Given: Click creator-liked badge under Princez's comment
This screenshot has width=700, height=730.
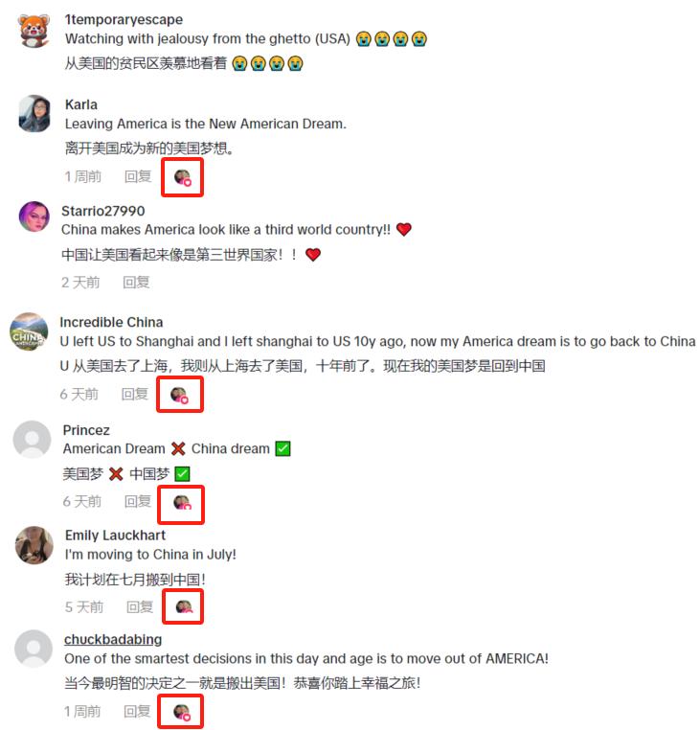Looking at the screenshot, I should click(182, 503).
